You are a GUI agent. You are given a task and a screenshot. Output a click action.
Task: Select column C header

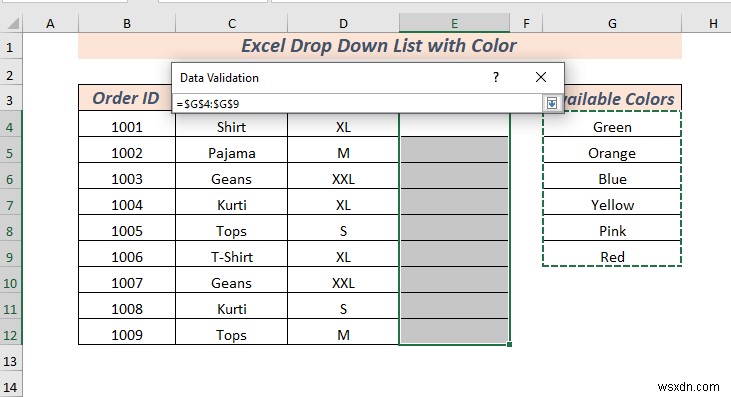tap(232, 23)
